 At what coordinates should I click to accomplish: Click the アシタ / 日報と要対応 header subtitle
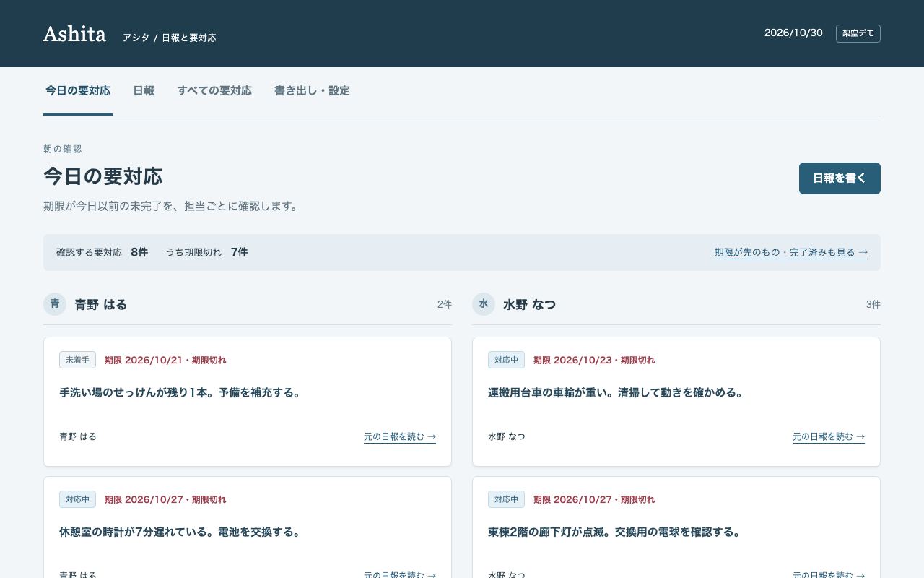(x=169, y=38)
